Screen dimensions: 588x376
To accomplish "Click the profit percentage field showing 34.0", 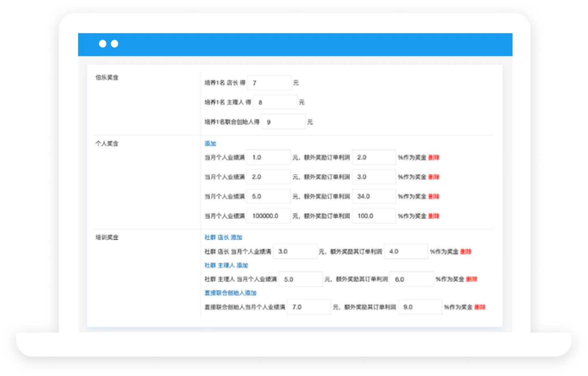I will click(373, 197).
